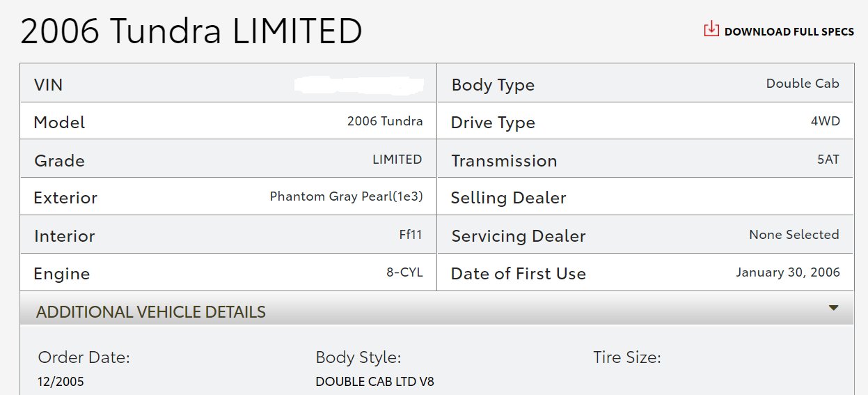This screenshot has width=868, height=395.
Task: Collapse Additional Vehicle Details with arrow
Action: tap(833, 308)
